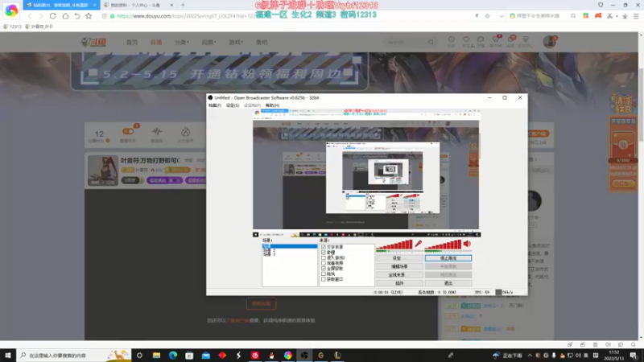Expand the 游戏 dropdown in Douyu nav
Viewport: 644px width, 362px height.
pyautogui.click(x=236, y=42)
